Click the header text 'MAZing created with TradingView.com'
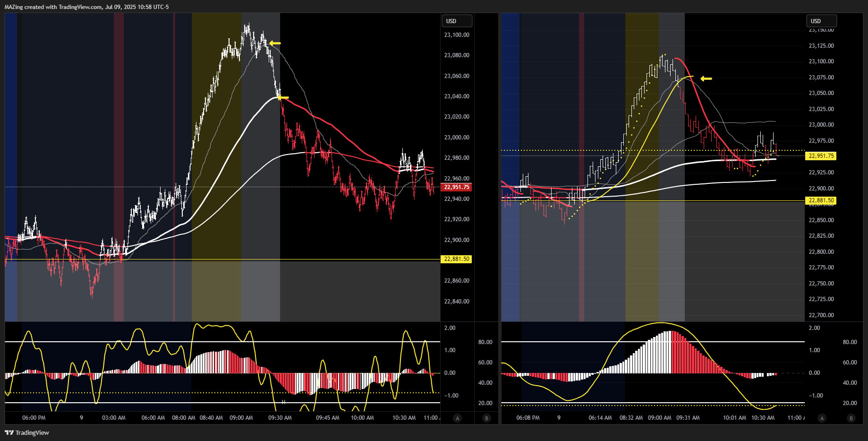This screenshot has width=868, height=441. click(x=53, y=7)
